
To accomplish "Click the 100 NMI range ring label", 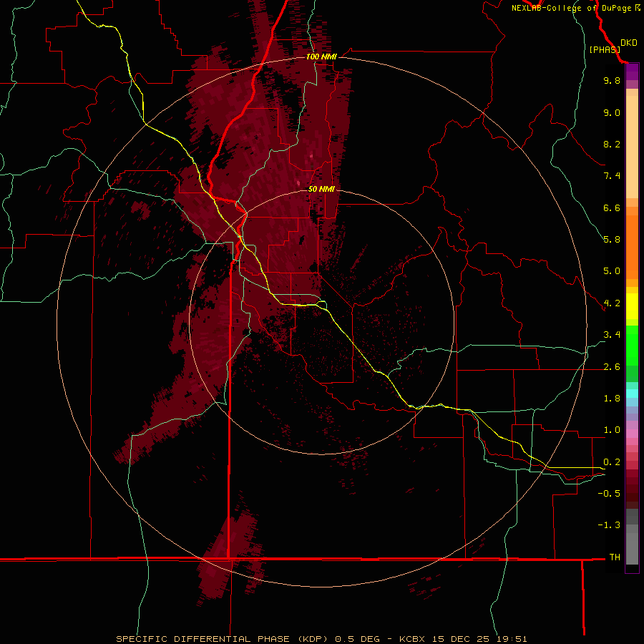I will click(321, 57).
